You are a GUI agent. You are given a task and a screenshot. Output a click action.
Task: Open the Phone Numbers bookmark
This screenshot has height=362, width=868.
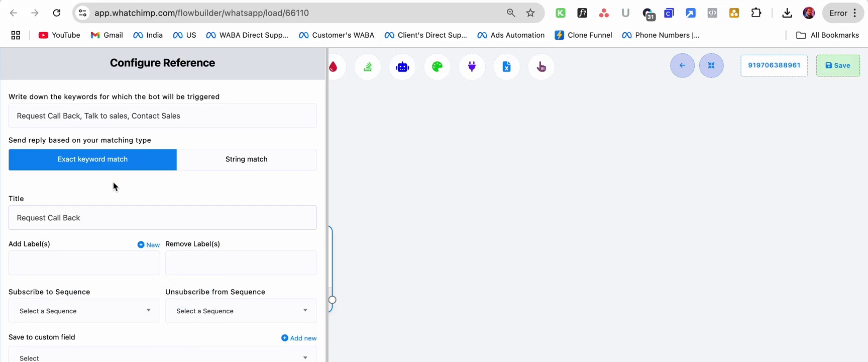point(661,35)
